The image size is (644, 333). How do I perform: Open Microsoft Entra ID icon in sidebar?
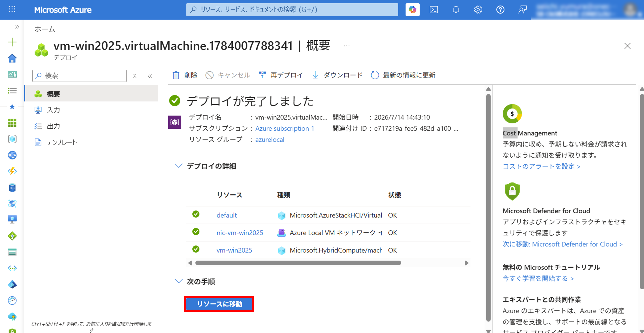(x=12, y=285)
